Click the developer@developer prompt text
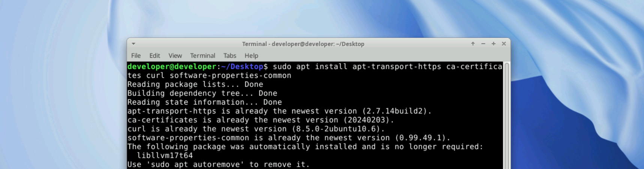Screen dimensions: 644x169 [172, 67]
